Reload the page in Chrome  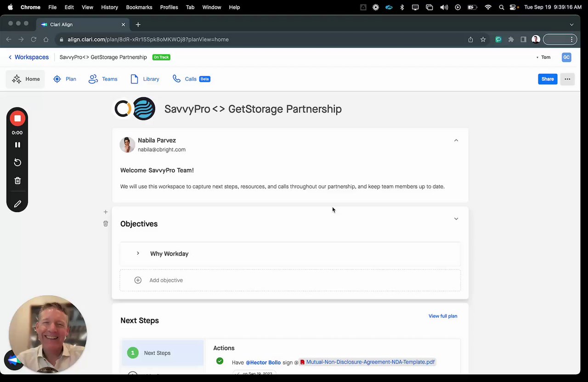pos(34,40)
